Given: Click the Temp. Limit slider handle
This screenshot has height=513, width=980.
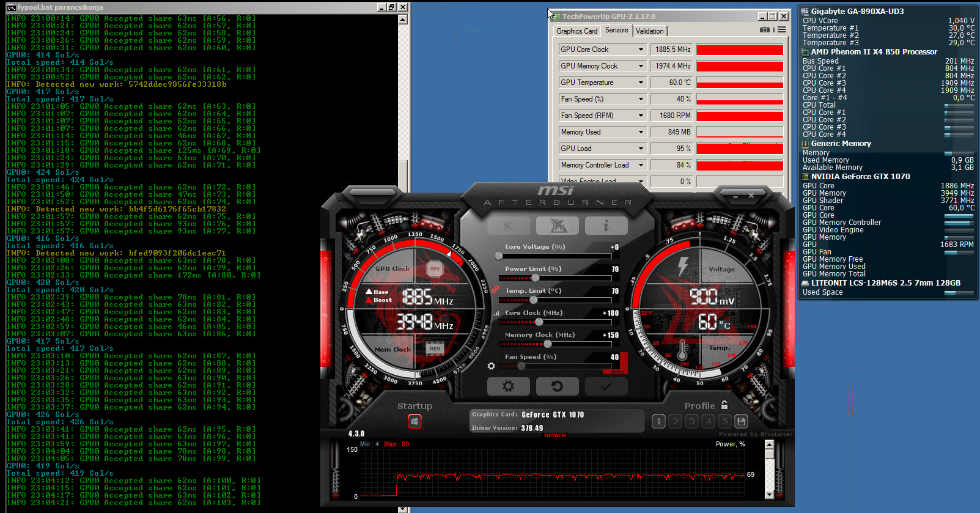Looking at the screenshot, I should [x=534, y=300].
